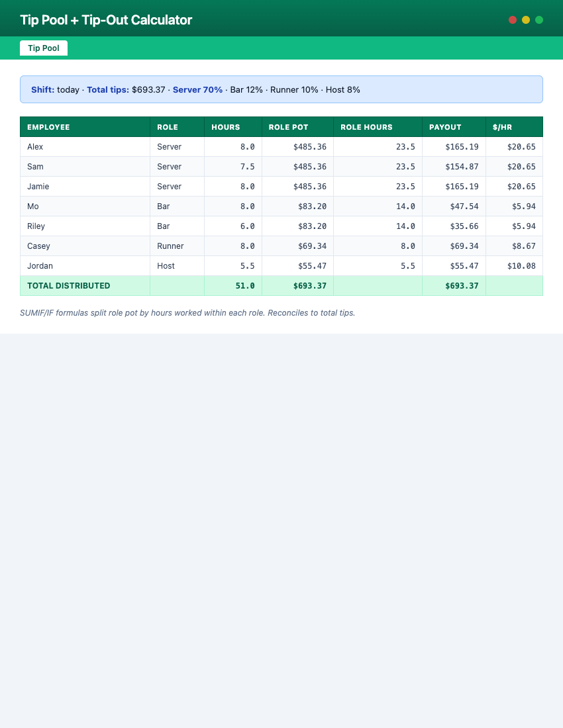The width and height of the screenshot is (563, 728).
Task: Select Jamie's payout $165.19
Action: pyautogui.click(x=454, y=186)
